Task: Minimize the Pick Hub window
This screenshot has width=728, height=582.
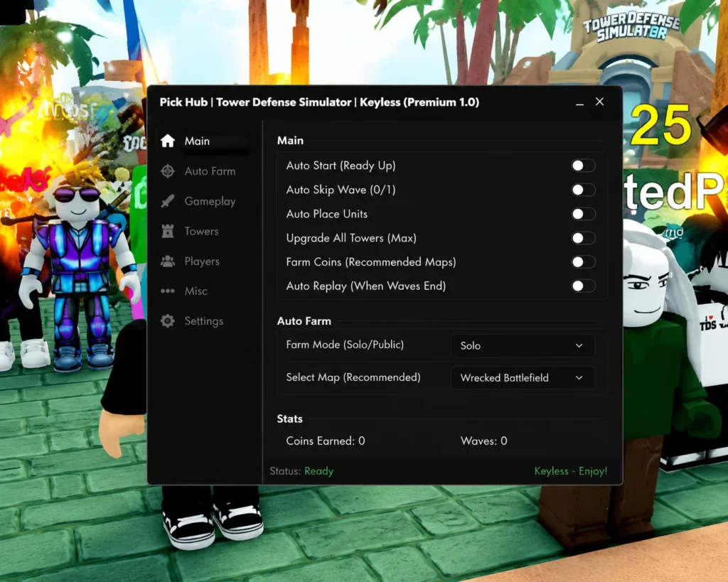Action: point(579,103)
